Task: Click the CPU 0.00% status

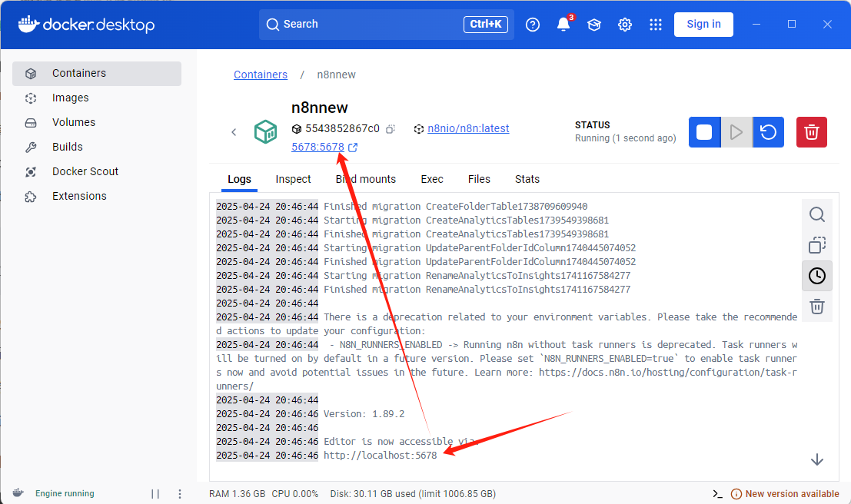Action: click(294, 494)
